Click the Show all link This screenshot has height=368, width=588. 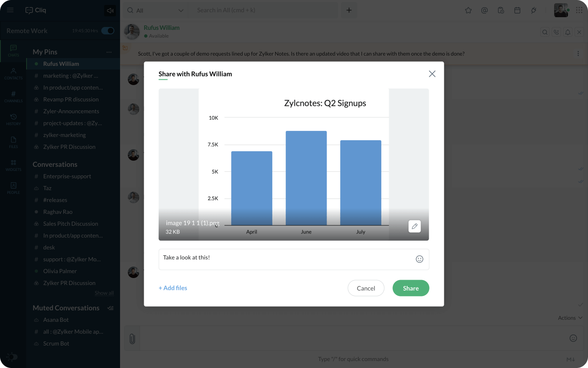[104, 293]
